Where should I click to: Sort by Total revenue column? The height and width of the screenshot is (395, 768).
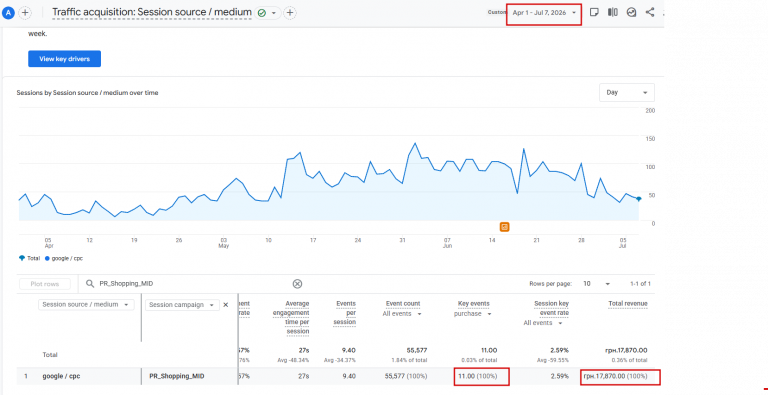(628, 304)
